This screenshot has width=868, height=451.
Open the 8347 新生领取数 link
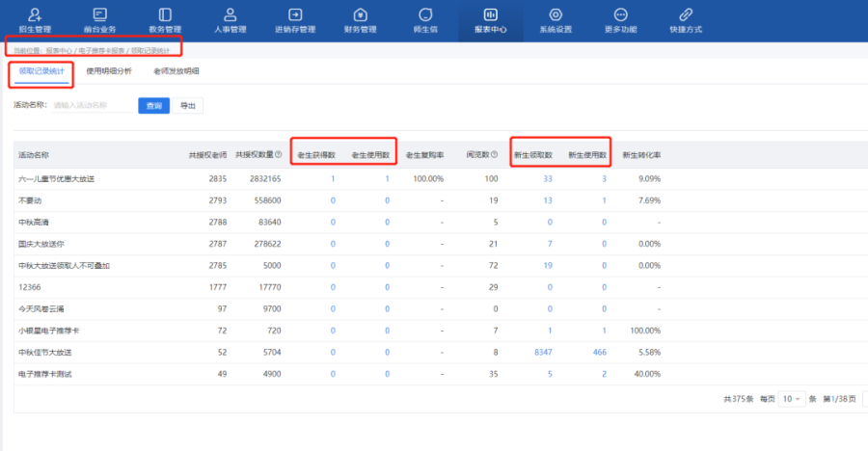543,354
